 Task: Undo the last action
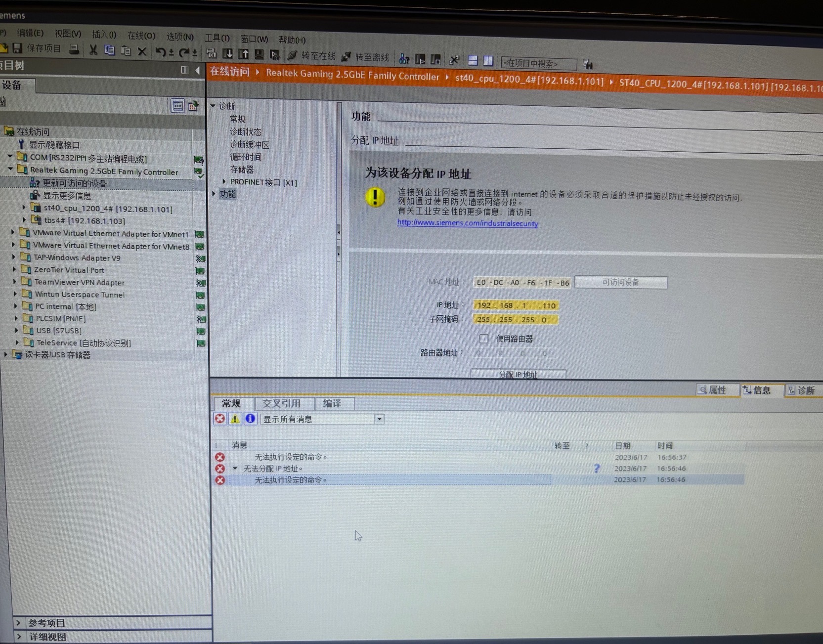160,52
